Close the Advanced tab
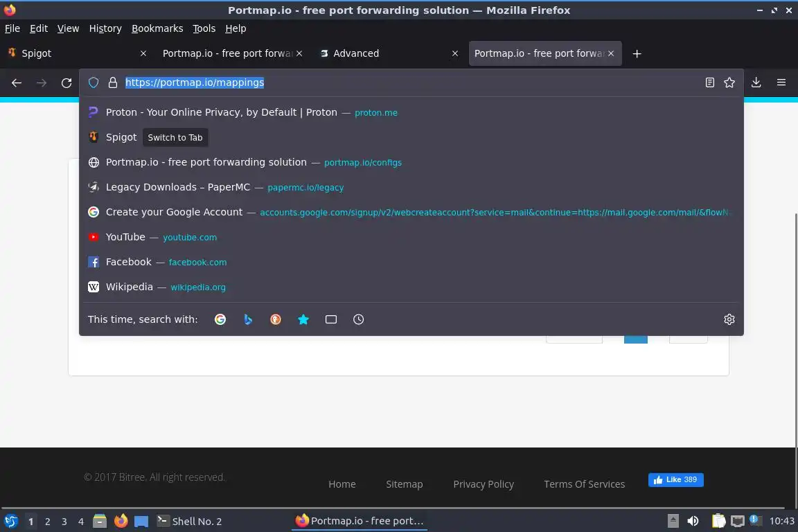 (x=455, y=53)
